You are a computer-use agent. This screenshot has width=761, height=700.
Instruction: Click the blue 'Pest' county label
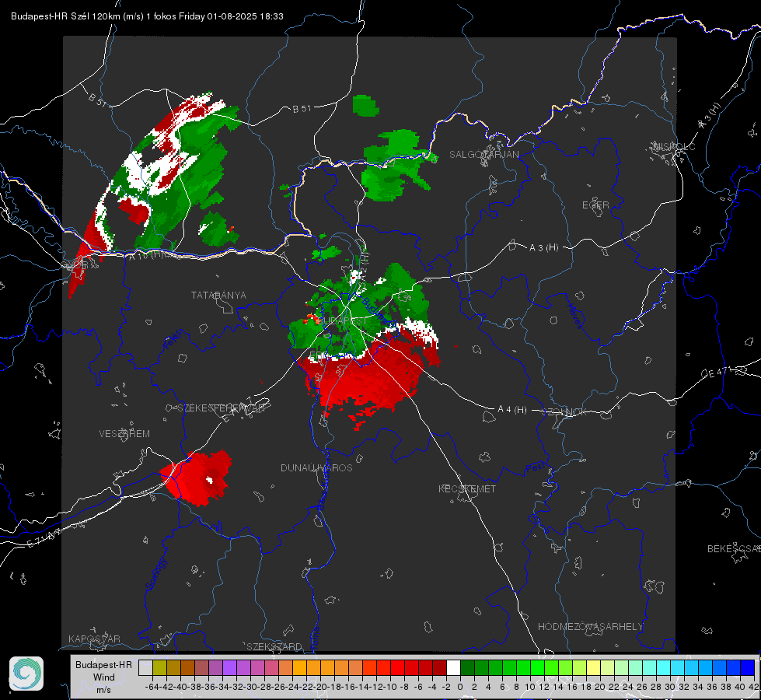coord(536,467)
